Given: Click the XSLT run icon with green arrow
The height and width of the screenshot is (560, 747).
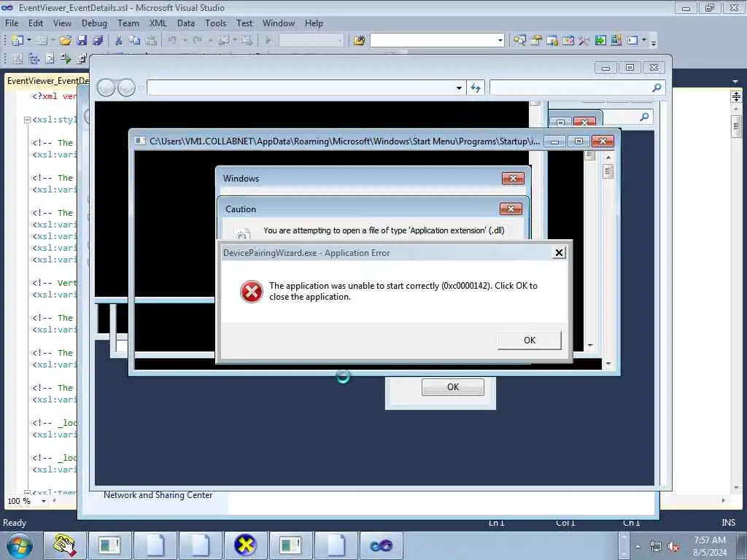Looking at the screenshot, I should pos(65,58).
